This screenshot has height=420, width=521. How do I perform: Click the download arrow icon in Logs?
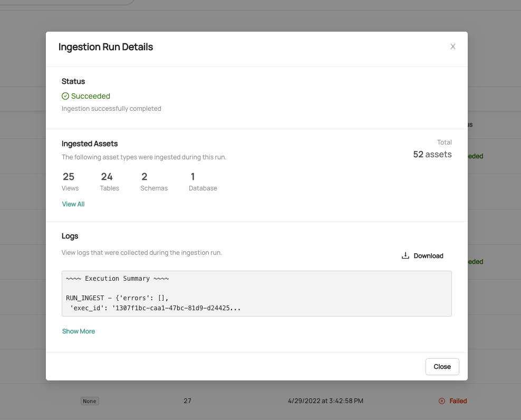(406, 256)
